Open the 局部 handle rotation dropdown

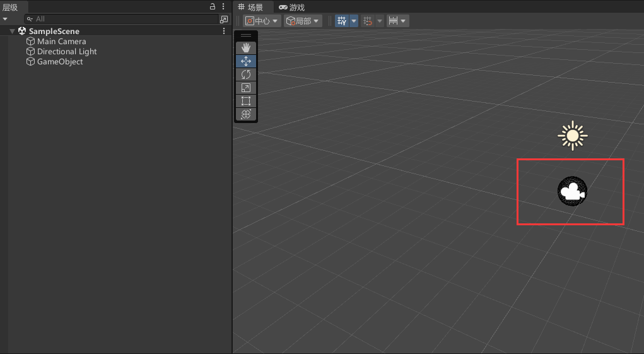pyautogui.click(x=303, y=21)
